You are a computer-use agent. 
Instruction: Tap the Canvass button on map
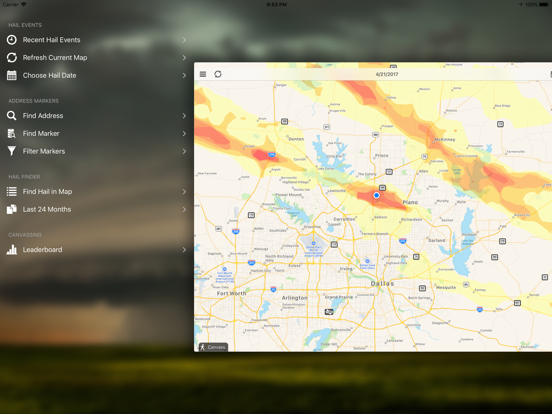pyautogui.click(x=213, y=347)
